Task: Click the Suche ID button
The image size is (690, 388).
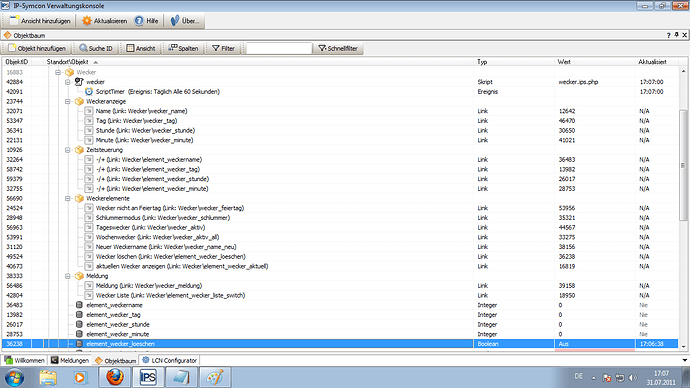Action: pyautogui.click(x=96, y=48)
